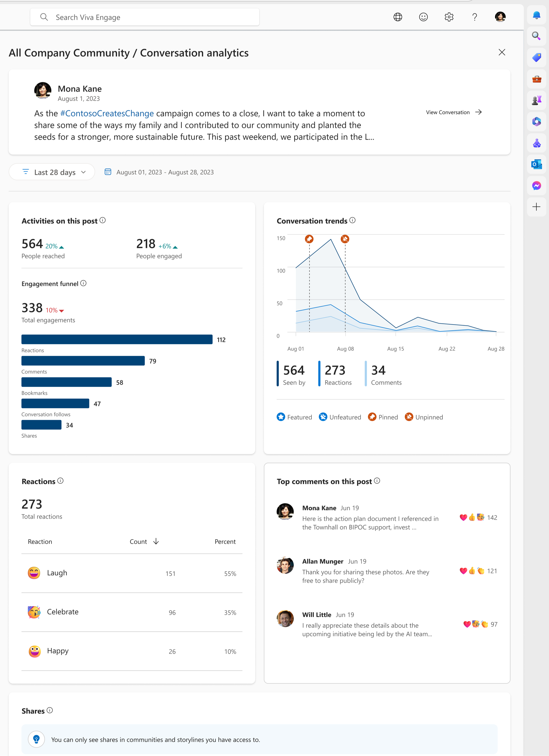Image resolution: width=549 pixels, height=756 pixels.
Task: Click the search icon in the right sidebar
Action: [x=536, y=36]
